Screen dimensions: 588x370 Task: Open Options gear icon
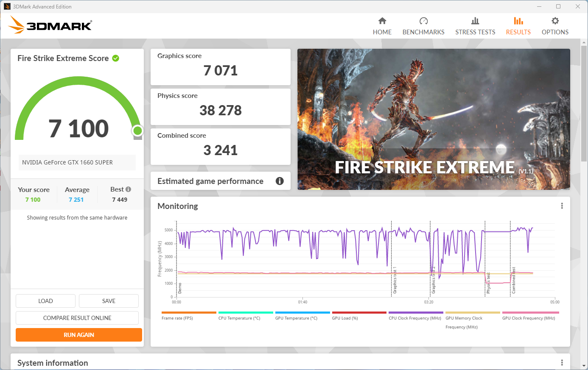coord(555,21)
